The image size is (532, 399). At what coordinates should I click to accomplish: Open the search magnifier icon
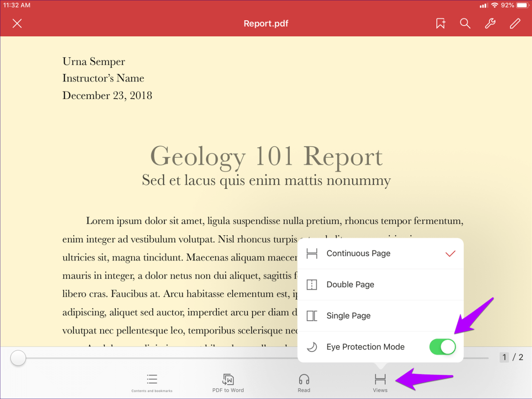[465, 23]
